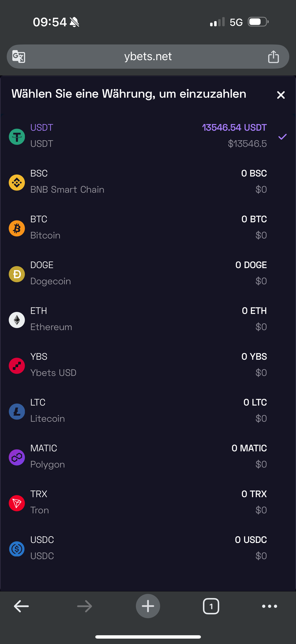The image size is (296, 644).
Task: Tap the yellow BNB Smart Chain icon
Action: click(17, 182)
